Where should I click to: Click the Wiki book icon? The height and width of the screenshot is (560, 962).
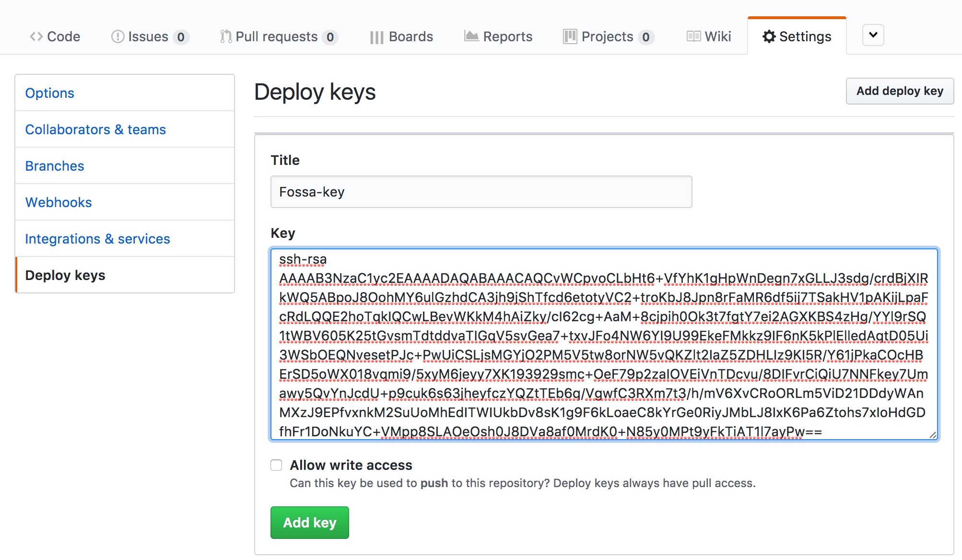tap(693, 36)
